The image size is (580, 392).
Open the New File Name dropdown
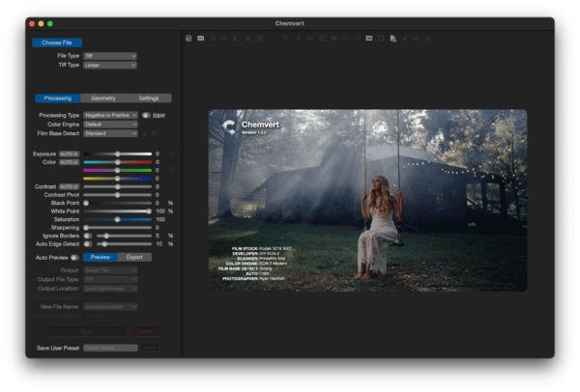click(x=110, y=307)
